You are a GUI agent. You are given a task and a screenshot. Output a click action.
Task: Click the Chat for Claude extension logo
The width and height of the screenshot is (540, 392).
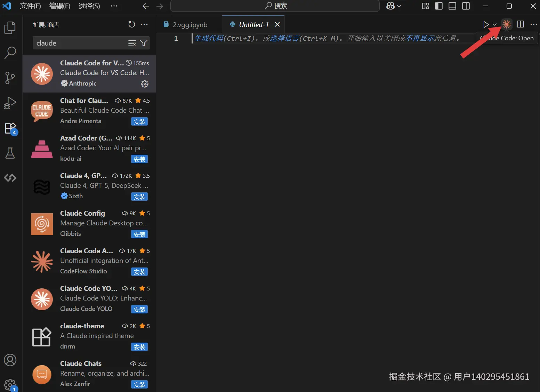point(42,111)
